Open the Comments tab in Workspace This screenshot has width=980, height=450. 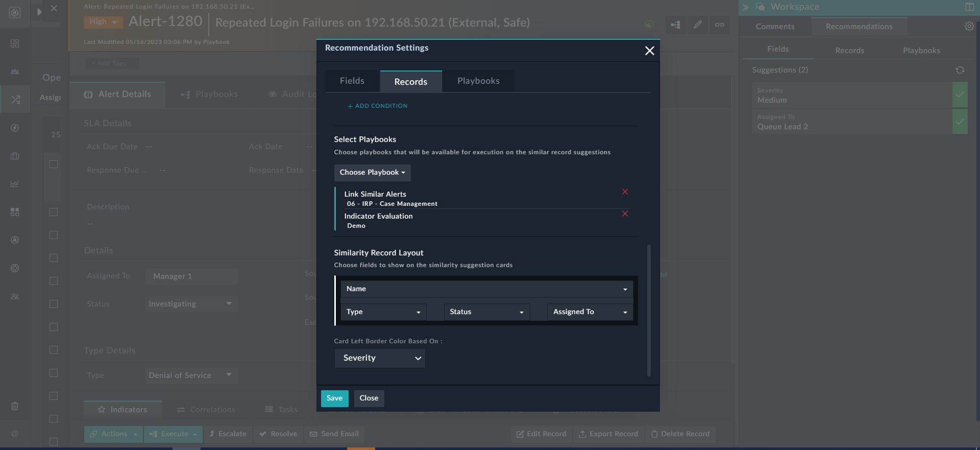click(x=775, y=27)
